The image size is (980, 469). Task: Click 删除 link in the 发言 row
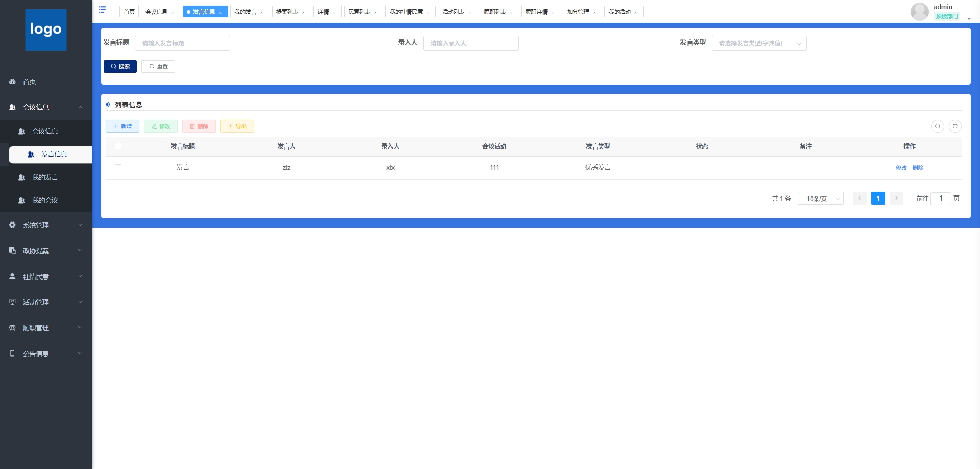click(x=918, y=168)
